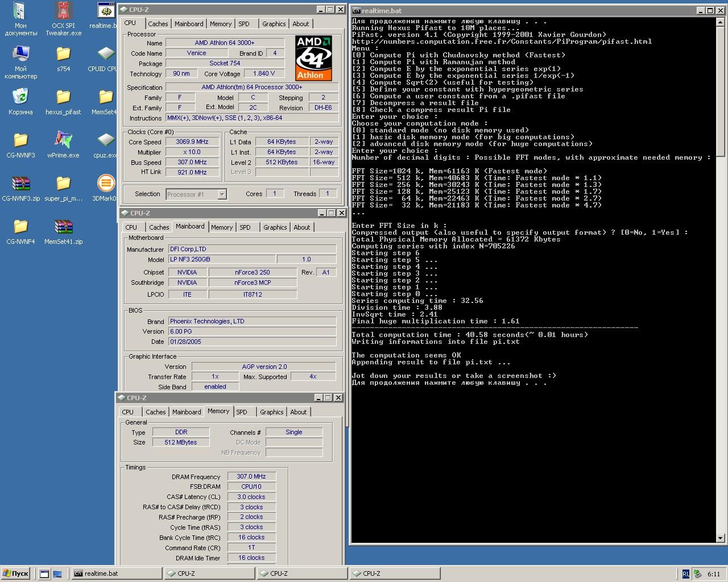Select the CPUID CPU-Z desktop icon
Viewport: 728px width, 582px height.
click(x=104, y=59)
